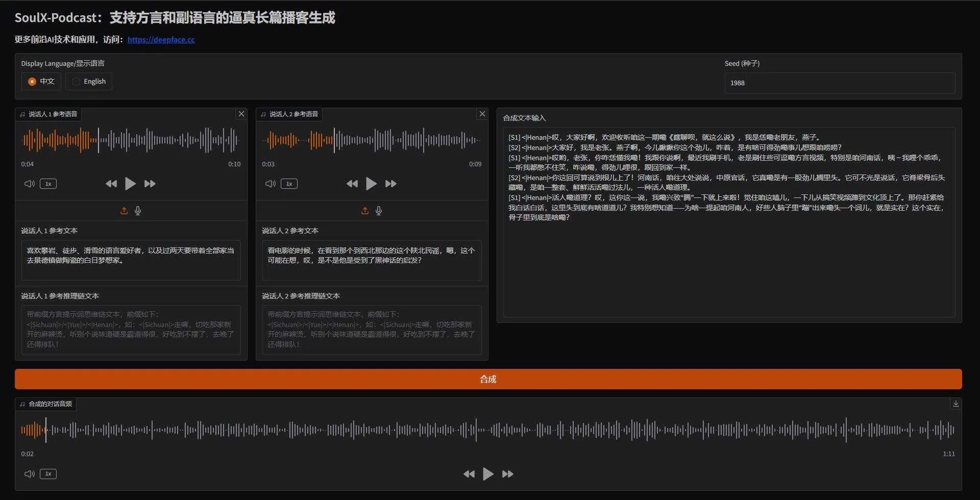Play 说话人 1 reference audio
The height and width of the screenshot is (500, 980).
click(x=130, y=184)
